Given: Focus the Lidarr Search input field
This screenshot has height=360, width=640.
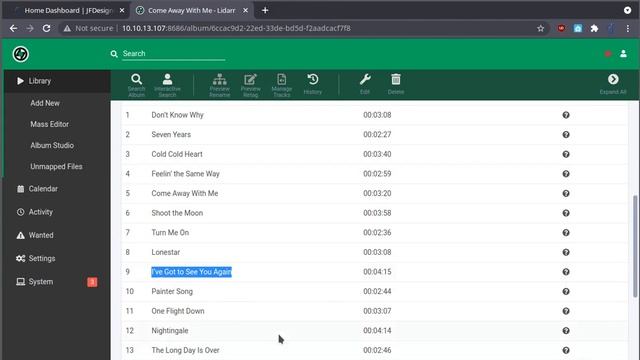Looking at the screenshot, I should [173, 53].
